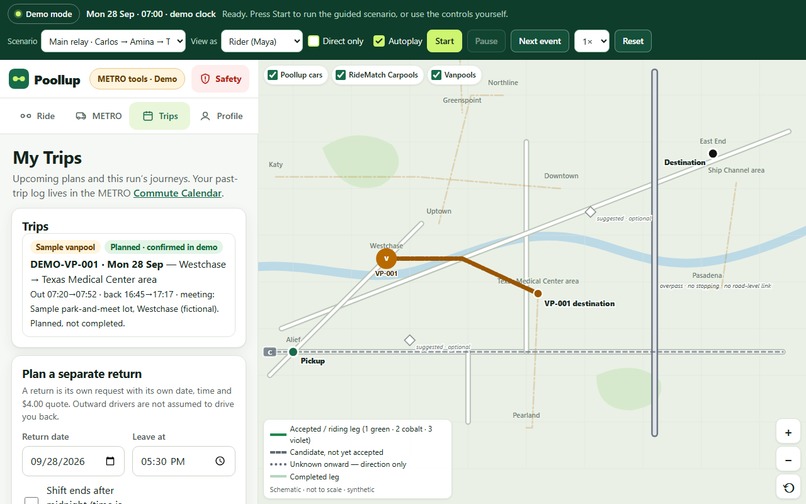Click the Pearland map label
The height and width of the screenshot is (504, 806).
[526, 415]
